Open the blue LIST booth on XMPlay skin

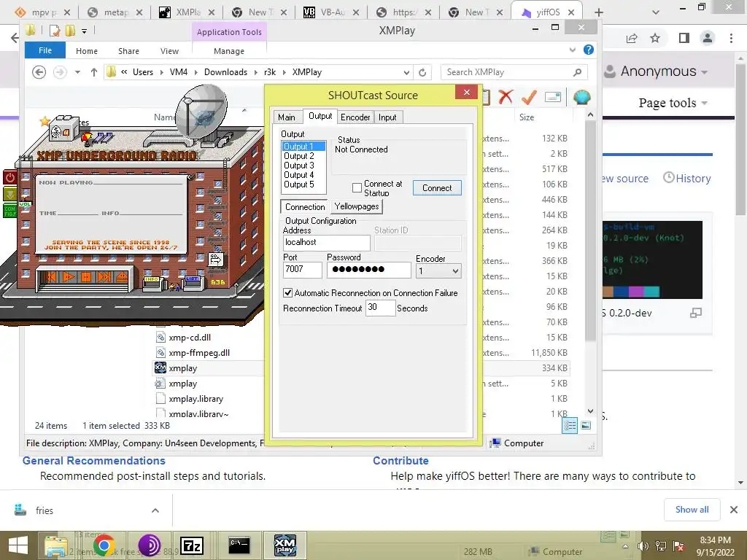[193, 282]
